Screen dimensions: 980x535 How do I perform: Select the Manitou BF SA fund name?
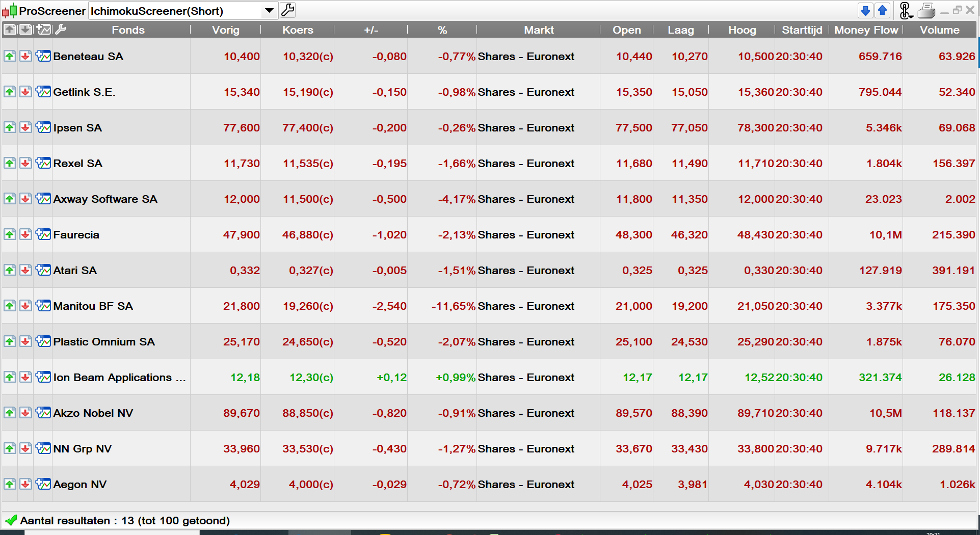coord(93,306)
